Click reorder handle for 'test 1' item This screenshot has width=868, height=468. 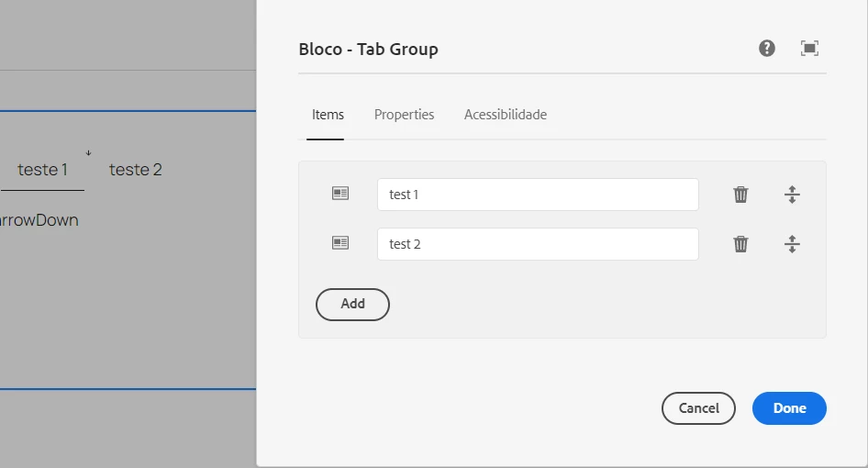pos(793,195)
